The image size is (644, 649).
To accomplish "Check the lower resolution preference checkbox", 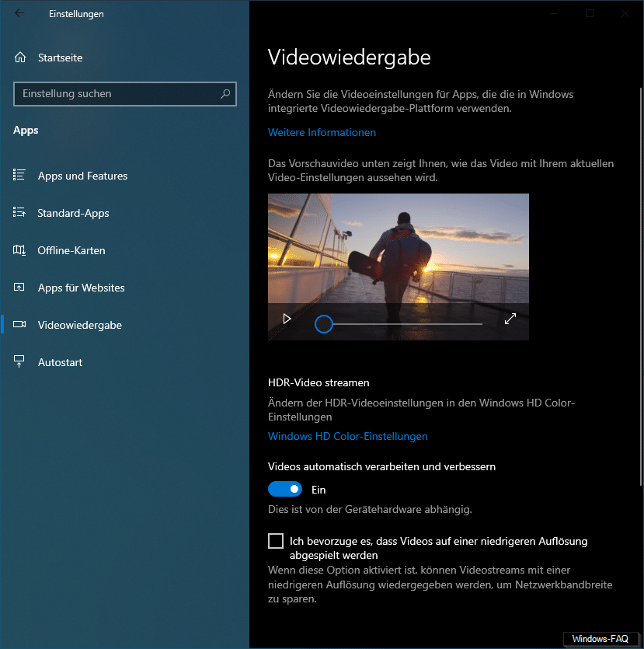I will (276, 541).
